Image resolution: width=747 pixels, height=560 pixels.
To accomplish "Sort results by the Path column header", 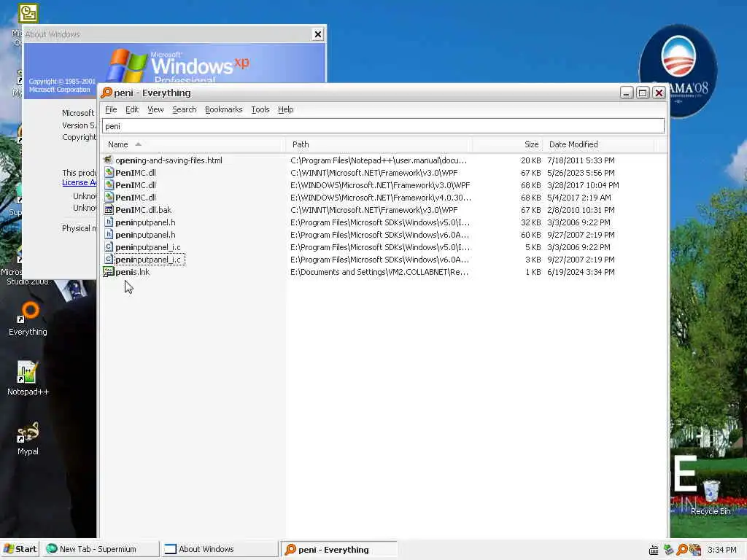I will click(379, 144).
